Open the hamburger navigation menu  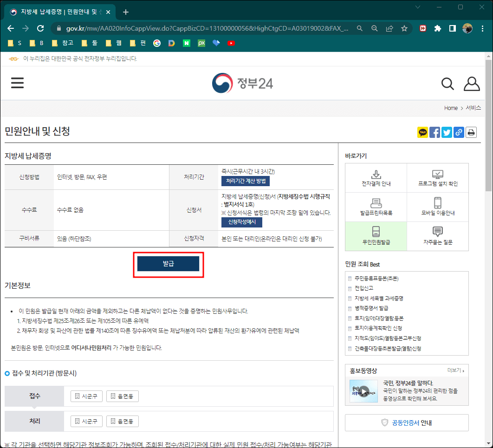point(17,83)
